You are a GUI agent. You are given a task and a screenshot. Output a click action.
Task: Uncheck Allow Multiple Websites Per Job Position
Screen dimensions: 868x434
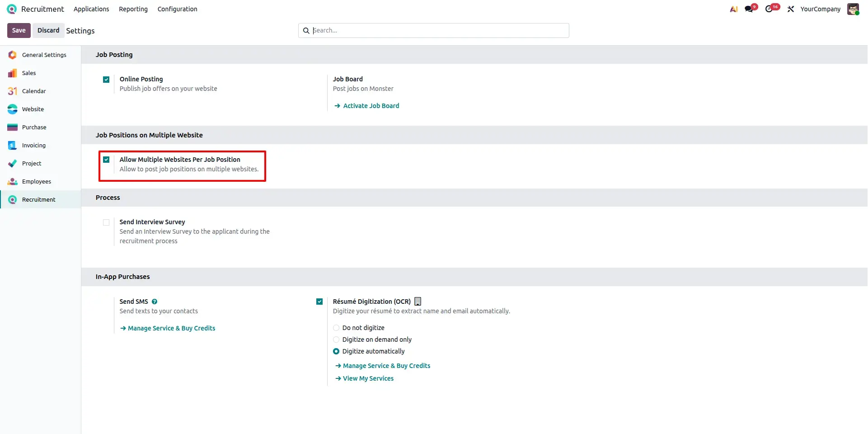[106, 160]
